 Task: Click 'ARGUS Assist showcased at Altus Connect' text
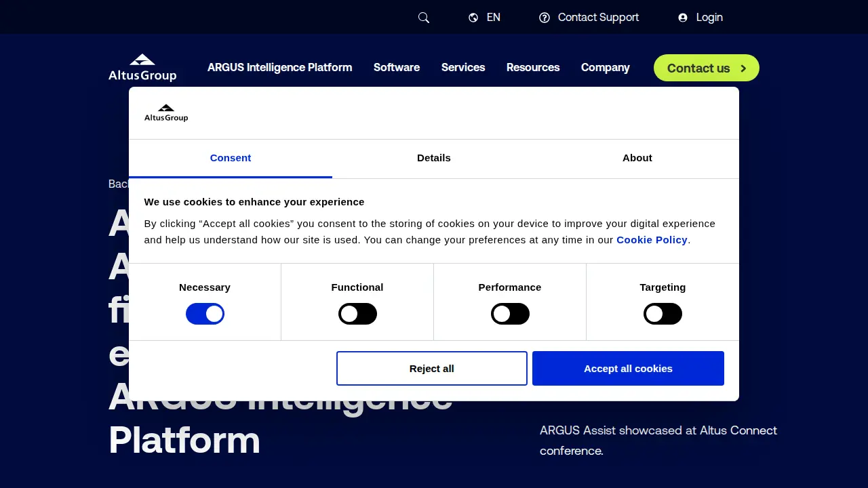pyautogui.click(x=658, y=430)
